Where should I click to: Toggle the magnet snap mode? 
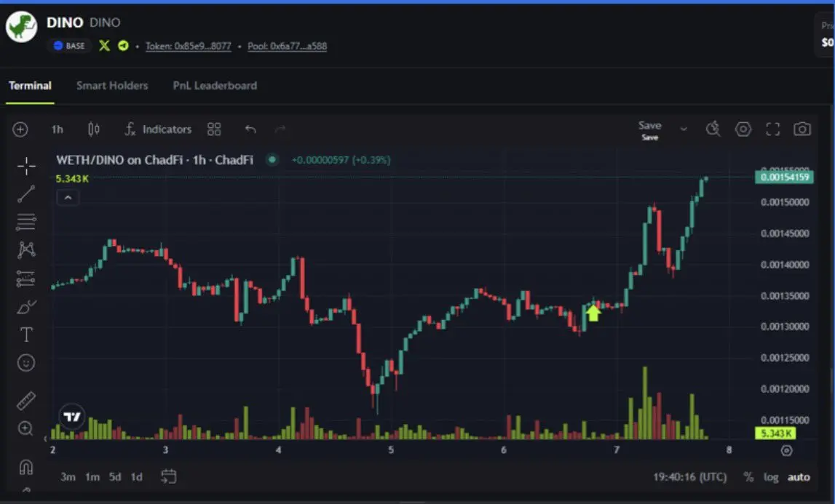click(x=26, y=467)
